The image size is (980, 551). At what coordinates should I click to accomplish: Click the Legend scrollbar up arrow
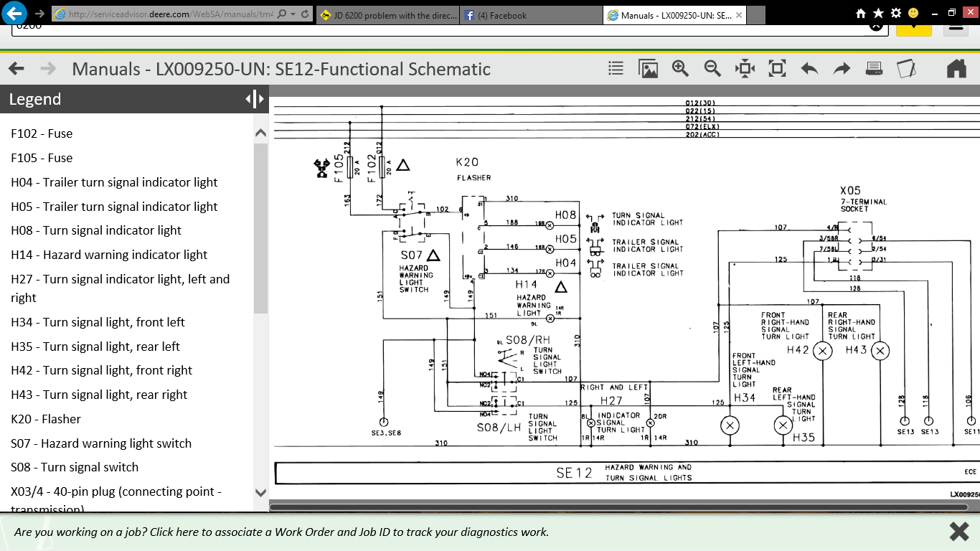[x=260, y=133]
